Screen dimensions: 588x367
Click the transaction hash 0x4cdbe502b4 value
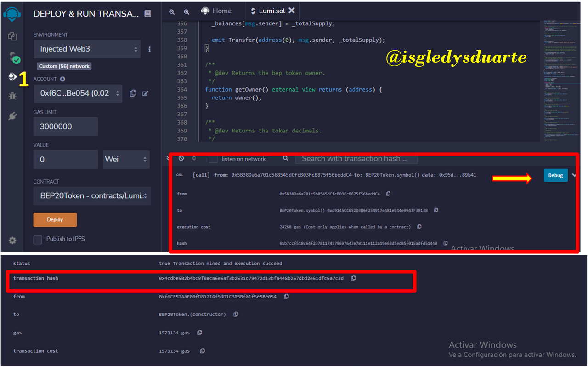[251, 278]
